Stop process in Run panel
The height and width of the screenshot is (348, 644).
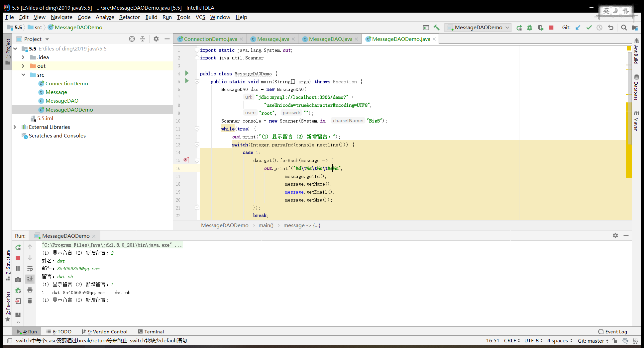coord(18,258)
